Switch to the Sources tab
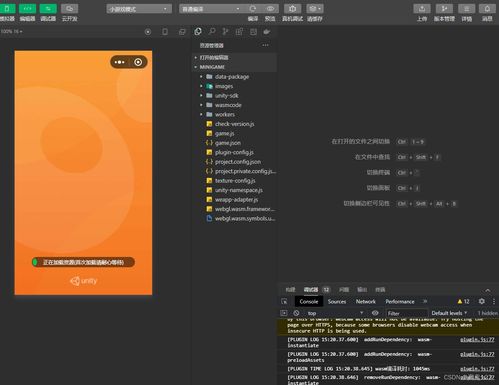The height and width of the screenshot is (385, 499). point(337,301)
